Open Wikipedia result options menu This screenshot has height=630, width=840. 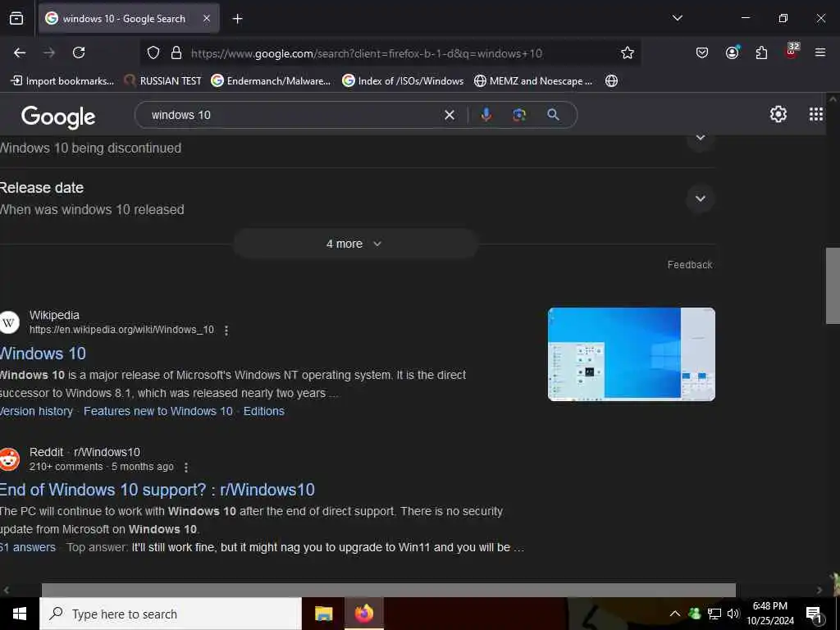coord(226,331)
